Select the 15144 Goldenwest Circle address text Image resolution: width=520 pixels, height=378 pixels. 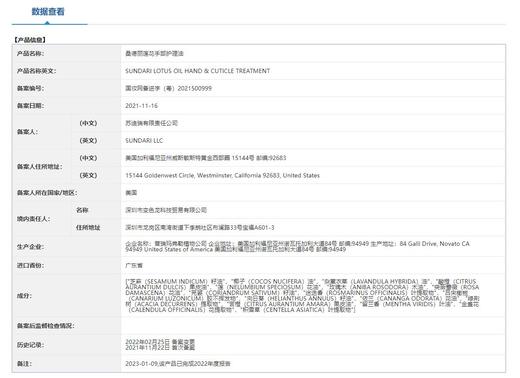point(223,175)
